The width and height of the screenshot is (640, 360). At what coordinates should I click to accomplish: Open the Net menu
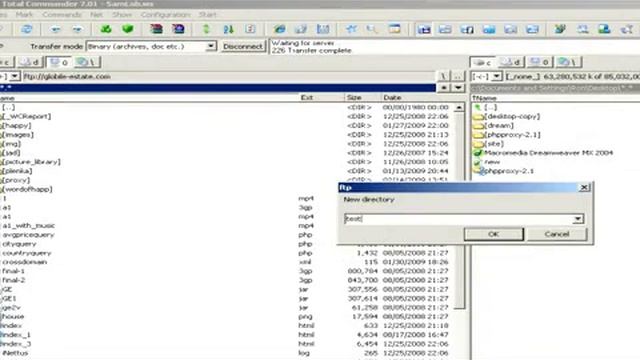point(97,14)
